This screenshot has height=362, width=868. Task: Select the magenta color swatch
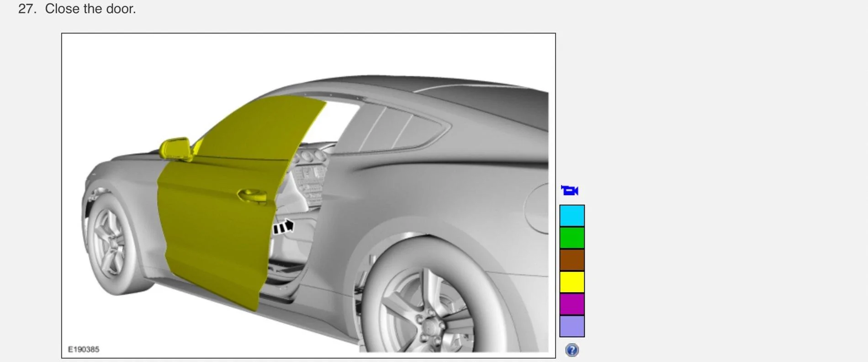(x=572, y=303)
